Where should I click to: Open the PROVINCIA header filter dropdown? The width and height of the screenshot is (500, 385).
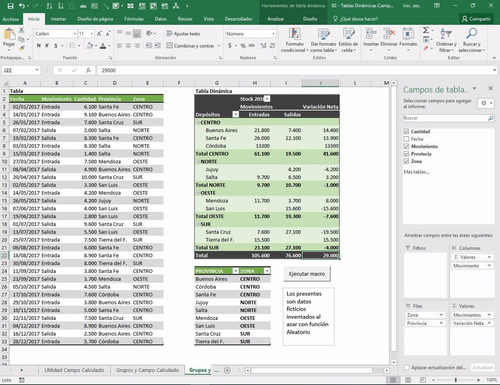[235, 271]
